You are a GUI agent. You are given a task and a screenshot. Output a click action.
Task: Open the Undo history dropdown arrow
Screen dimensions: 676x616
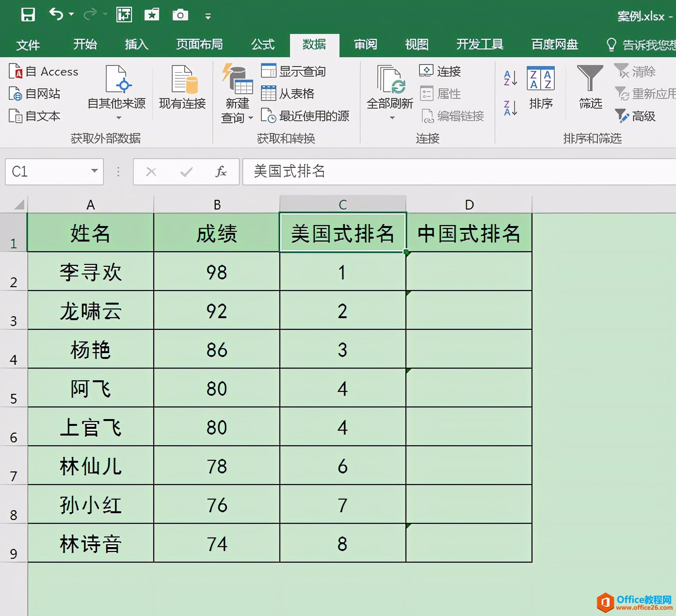71,15
